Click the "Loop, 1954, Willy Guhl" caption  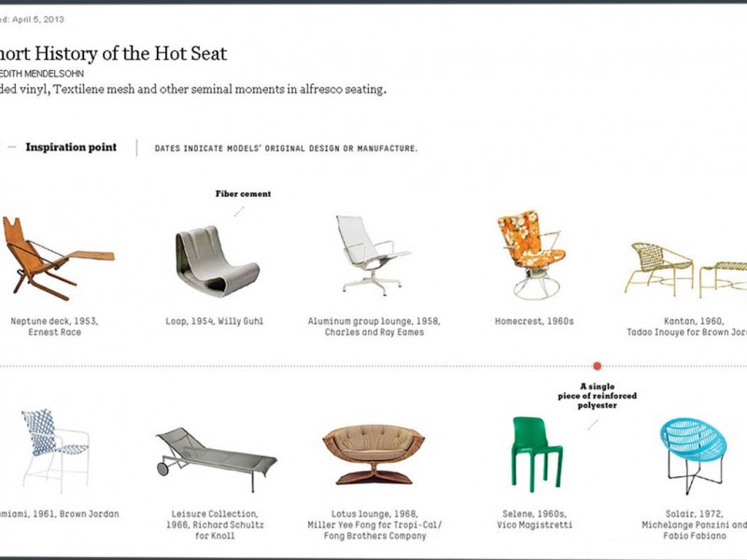(x=215, y=321)
